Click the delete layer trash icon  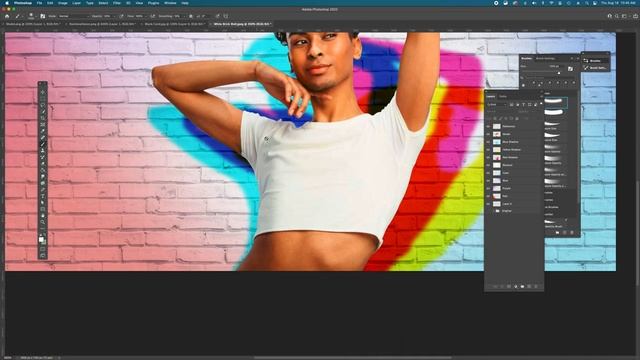536,287
